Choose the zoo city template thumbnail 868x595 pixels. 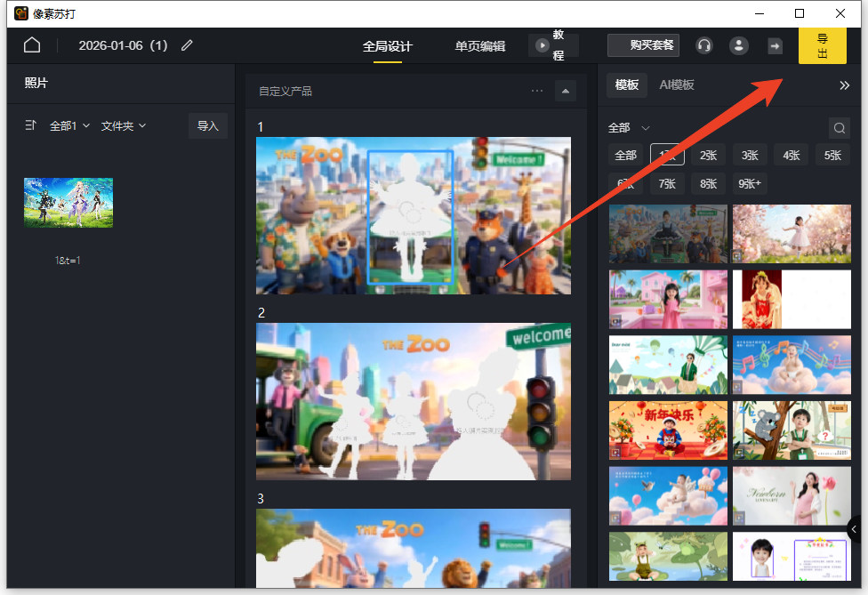click(668, 234)
